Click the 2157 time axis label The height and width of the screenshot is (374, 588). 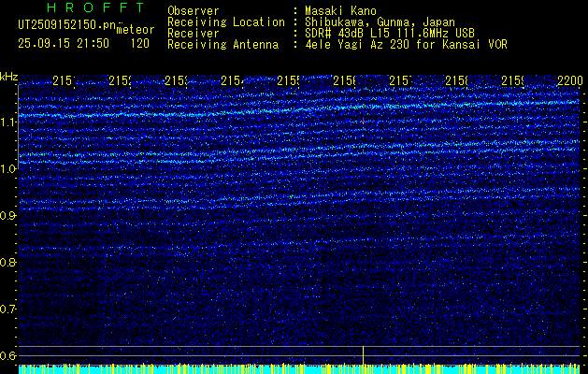coord(400,80)
